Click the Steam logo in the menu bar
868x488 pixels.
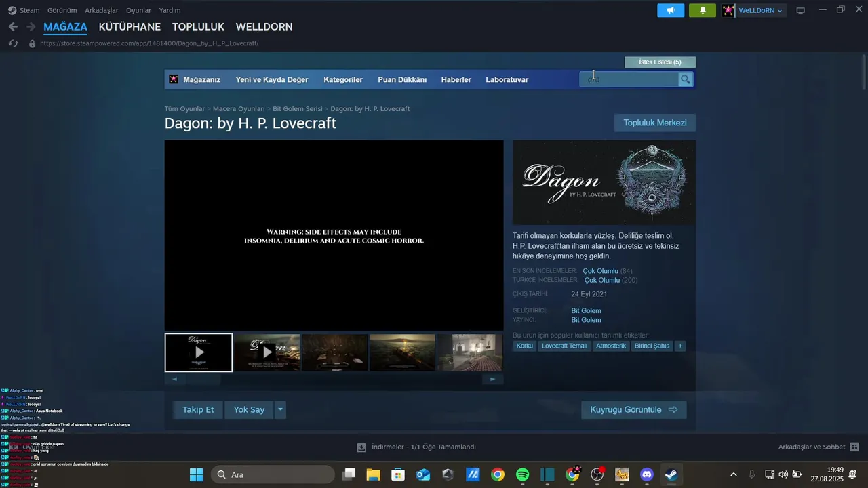pyautogui.click(x=12, y=10)
